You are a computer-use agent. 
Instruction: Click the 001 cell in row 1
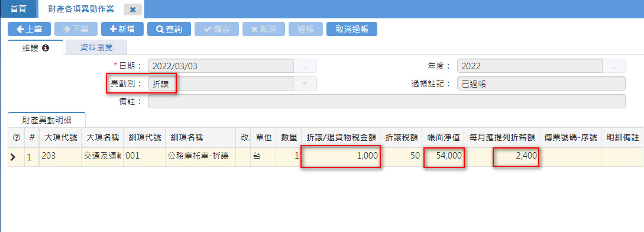(144, 157)
